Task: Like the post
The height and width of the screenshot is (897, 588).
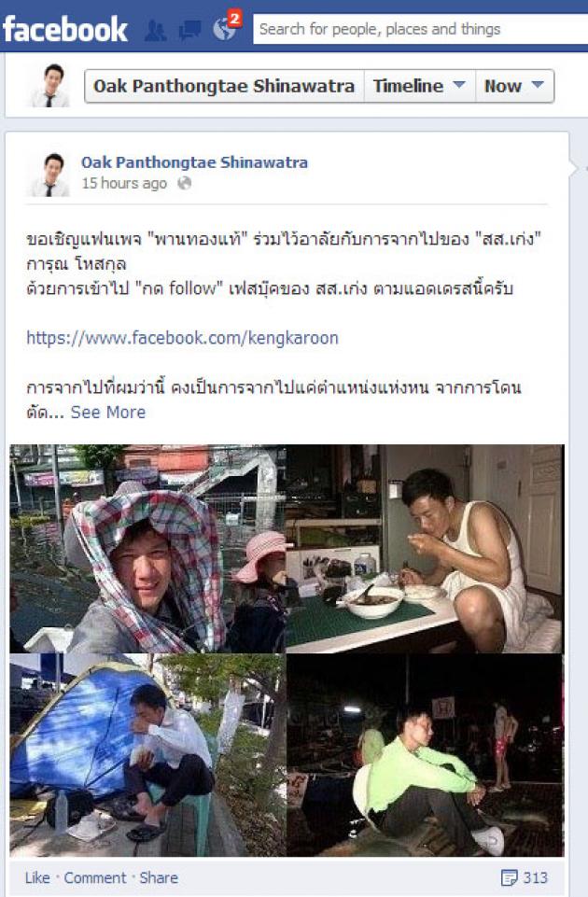Action: click(37, 877)
